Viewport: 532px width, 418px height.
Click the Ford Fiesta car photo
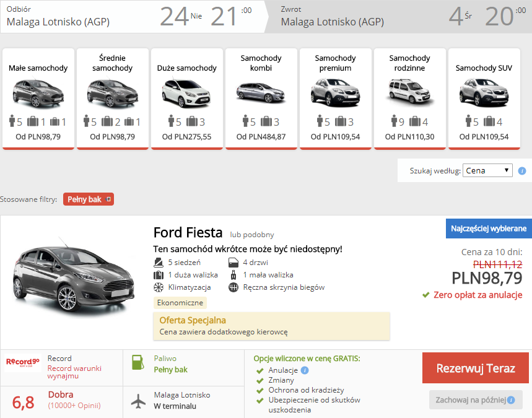click(x=73, y=276)
